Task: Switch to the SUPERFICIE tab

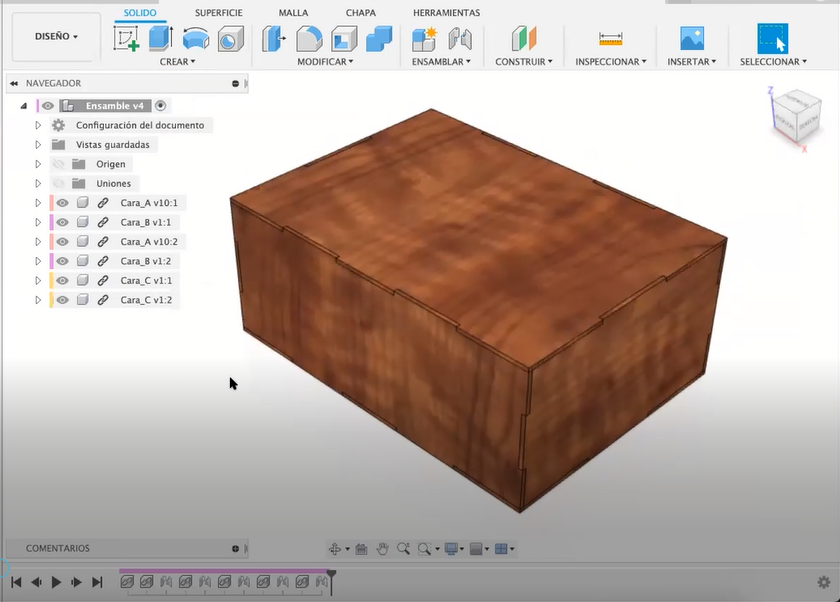Action: click(x=218, y=13)
